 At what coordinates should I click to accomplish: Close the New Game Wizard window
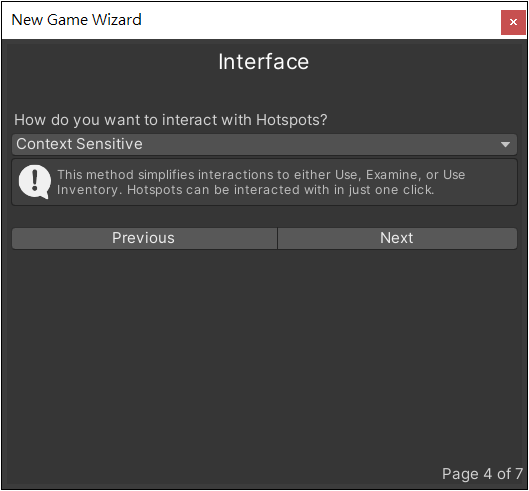click(x=513, y=22)
